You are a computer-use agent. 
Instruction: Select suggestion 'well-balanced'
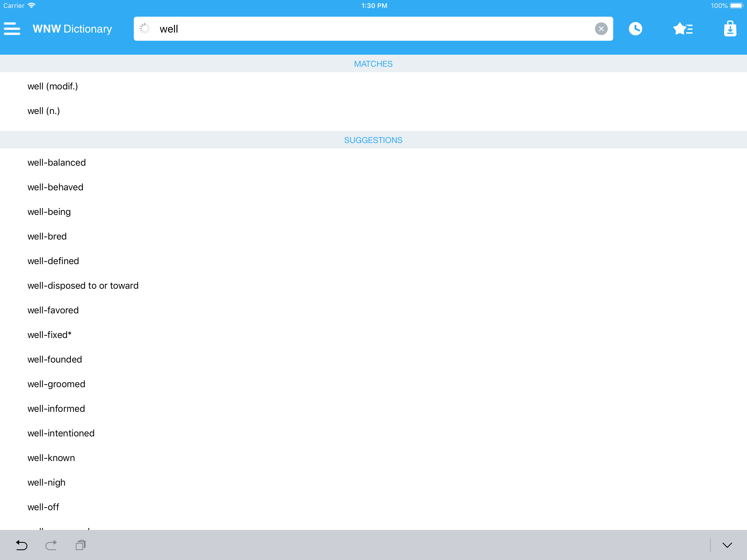click(373, 163)
